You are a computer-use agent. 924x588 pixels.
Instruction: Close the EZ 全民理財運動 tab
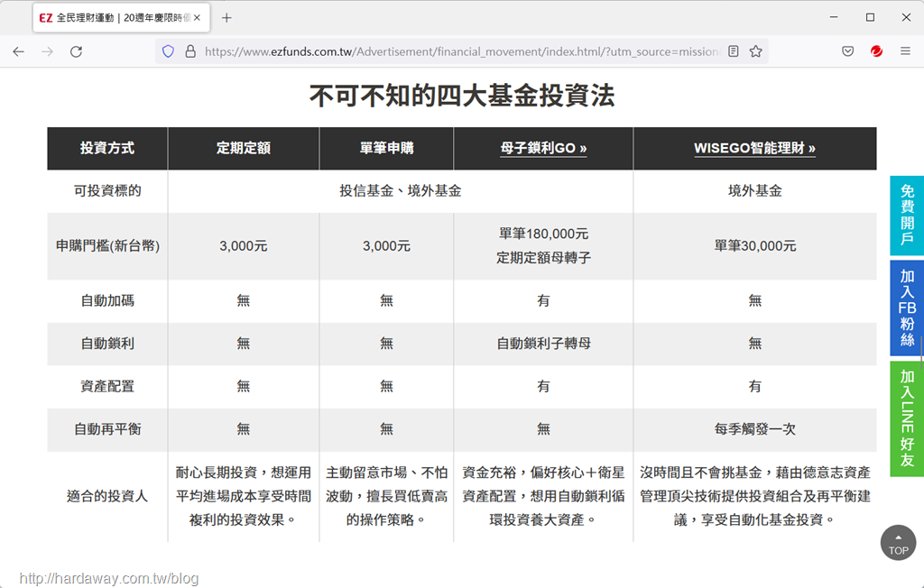coord(197,18)
